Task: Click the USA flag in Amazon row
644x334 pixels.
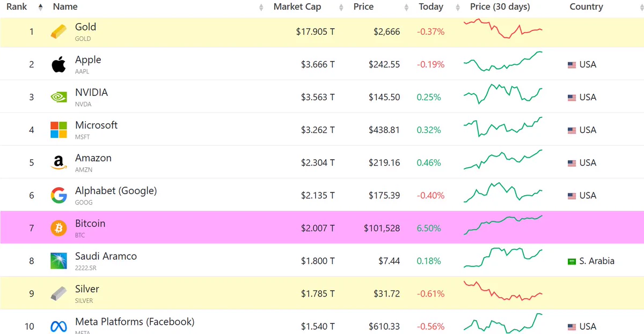Action: coord(572,163)
